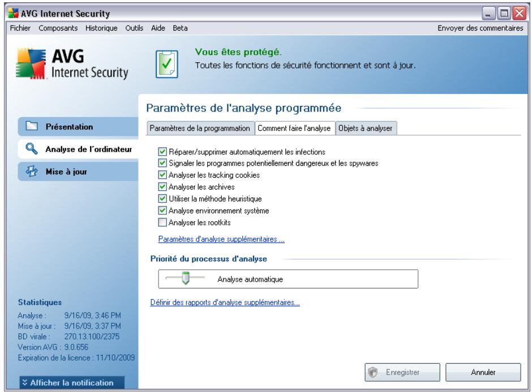Switch to Paramètres de la programmation tab
This screenshot has width=532, height=392.
tap(200, 128)
